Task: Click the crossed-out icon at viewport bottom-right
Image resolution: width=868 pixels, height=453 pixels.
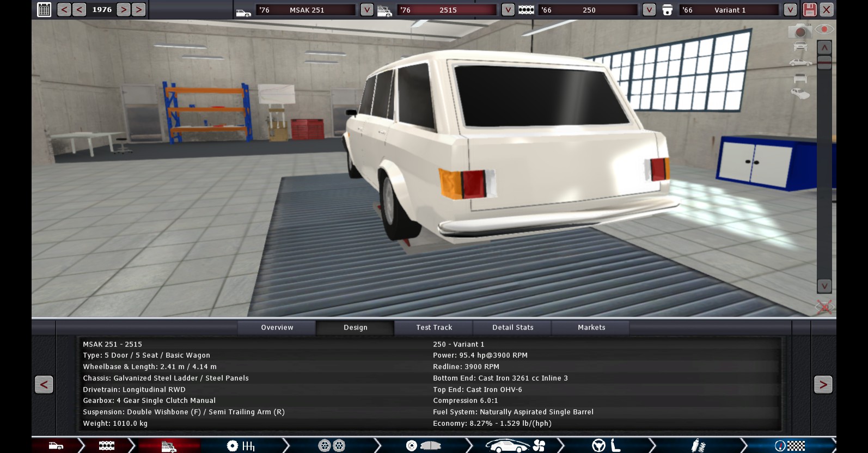Action: [824, 307]
